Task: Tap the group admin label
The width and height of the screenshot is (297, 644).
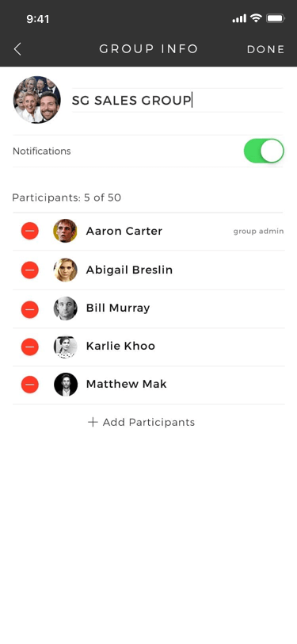Action: [x=258, y=232]
